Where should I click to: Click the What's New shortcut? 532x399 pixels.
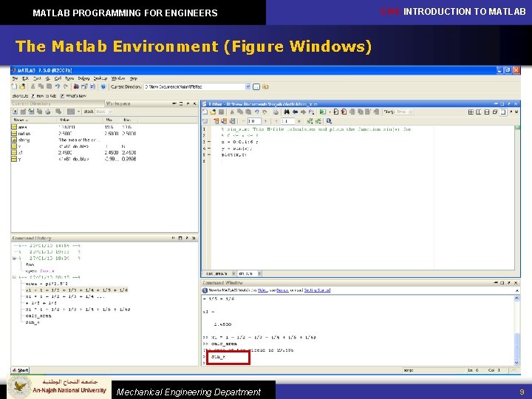pyautogui.click(x=73, y=96)
